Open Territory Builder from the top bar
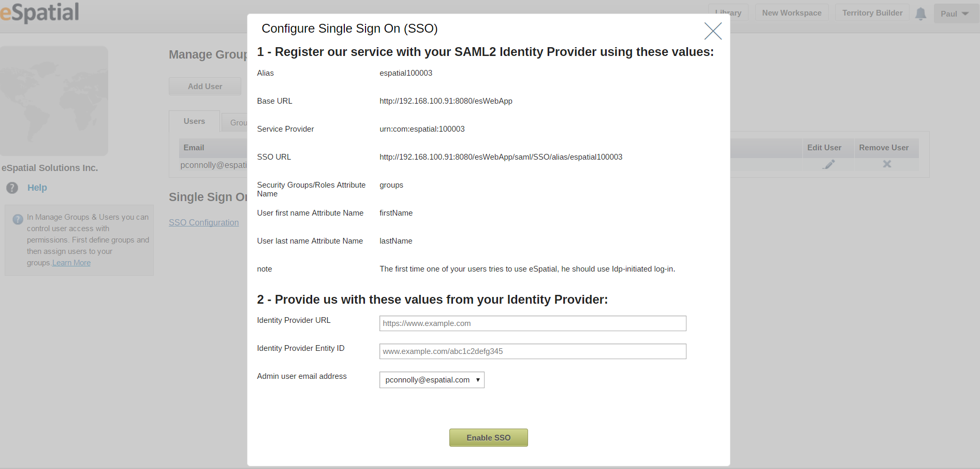The width and height of the screenshot is (980, 469). (872, 13)
